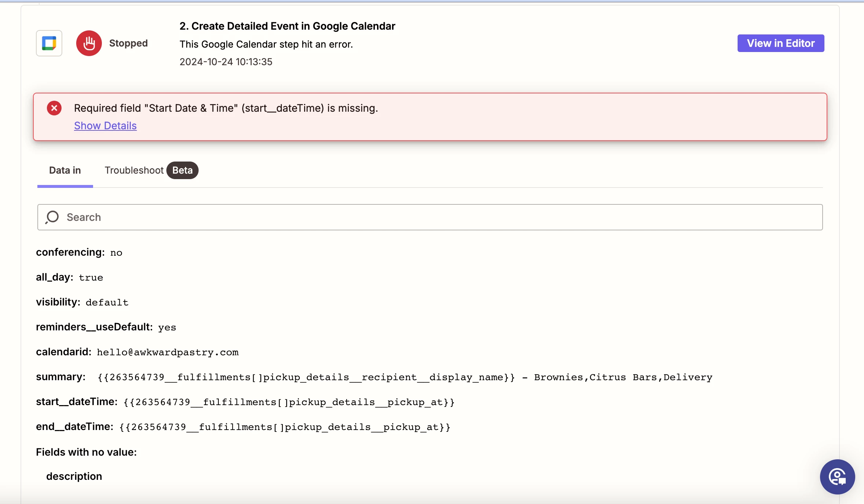The width and height of the screenshot is (864, 504).
Task: Click the red Stopped hand icon
Action: [x=89, y=43]
